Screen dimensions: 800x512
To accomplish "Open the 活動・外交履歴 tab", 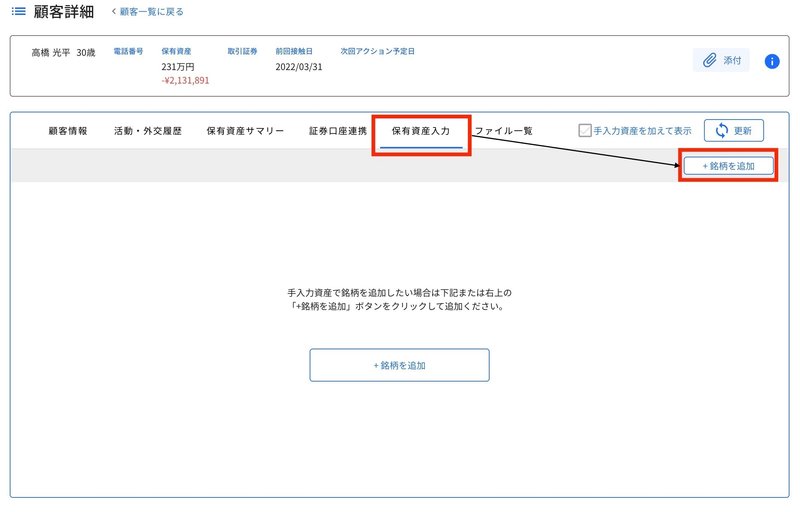I will [x=147, y=131].
